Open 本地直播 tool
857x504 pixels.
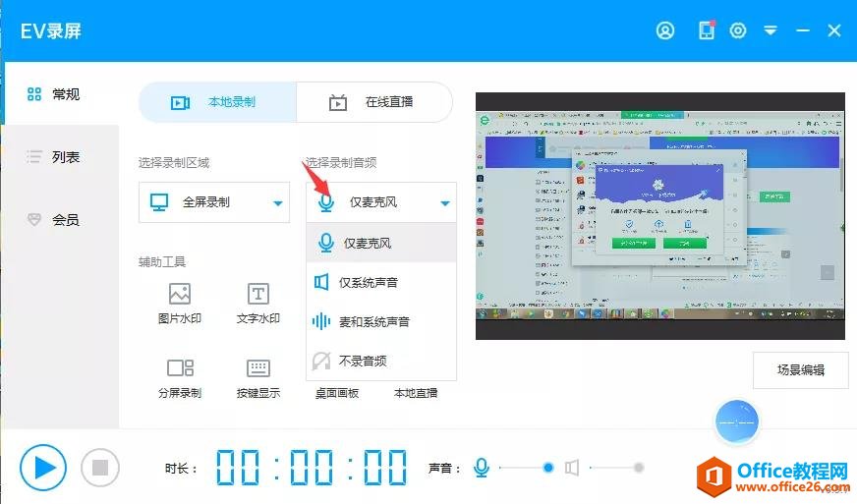[x=416, y=393]
